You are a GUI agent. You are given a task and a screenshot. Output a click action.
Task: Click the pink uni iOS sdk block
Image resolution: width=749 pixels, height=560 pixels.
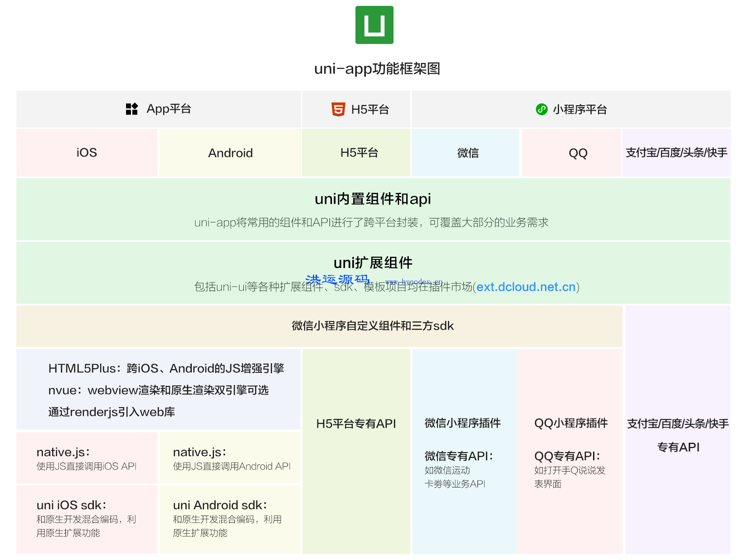coord(86,519)
